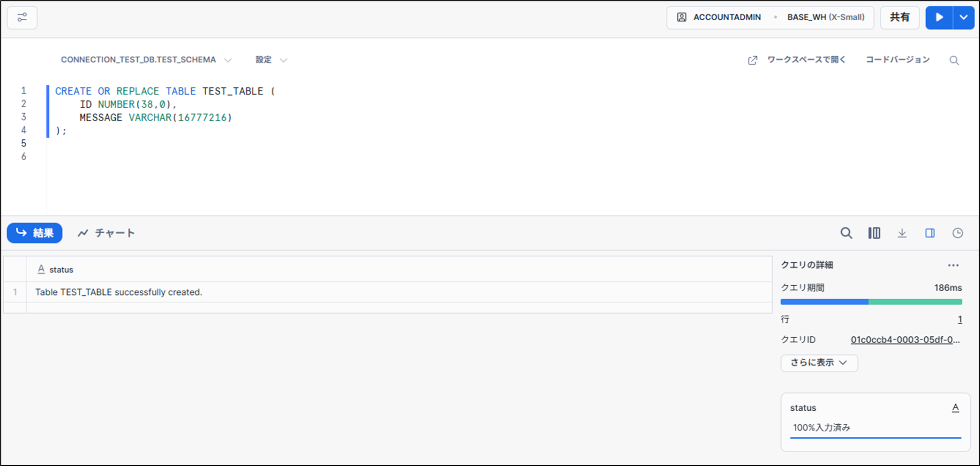Image resolution: width=980 pixels, height=466 pixels.
Task: Run the query with the blue play button
Action: pyautogui.click(x=939, y=18)
